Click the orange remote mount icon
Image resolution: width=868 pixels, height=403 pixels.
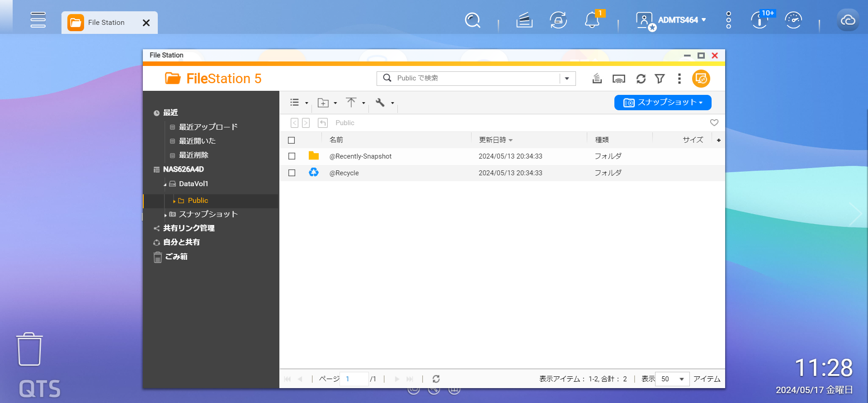point(701,79)
